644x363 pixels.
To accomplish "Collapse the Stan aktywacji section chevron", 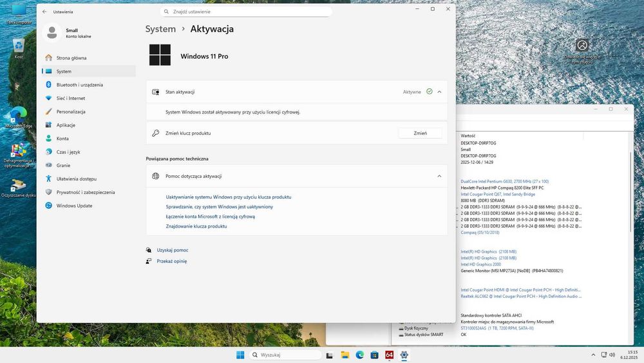I will [439, 92].
